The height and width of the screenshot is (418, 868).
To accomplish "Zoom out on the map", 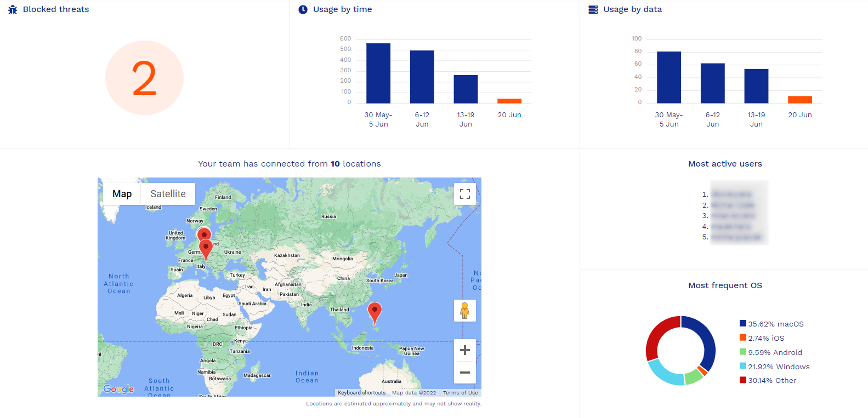I will [465, 373].
